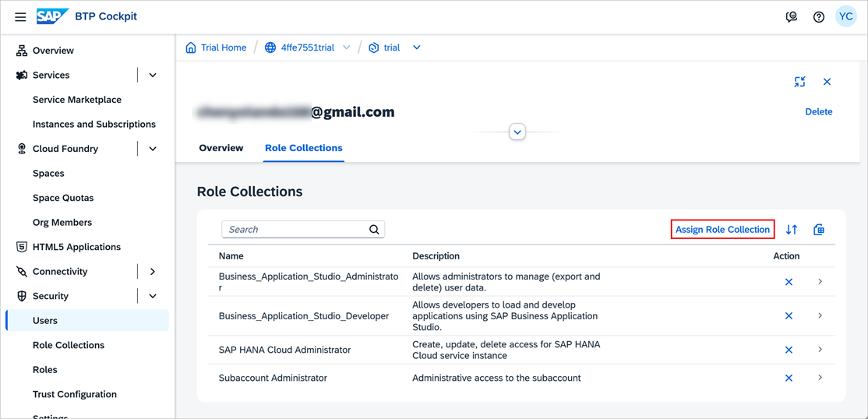Click description 'Administrative access to the subaccount'

(x=496, y=378)
